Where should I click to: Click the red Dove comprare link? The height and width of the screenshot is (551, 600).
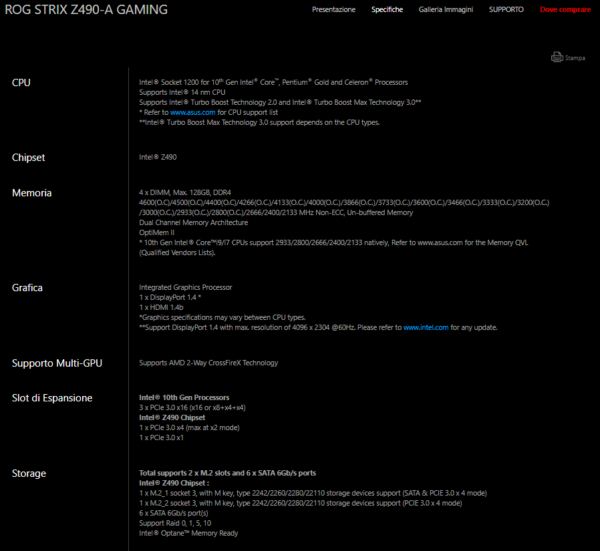[565, 10]
